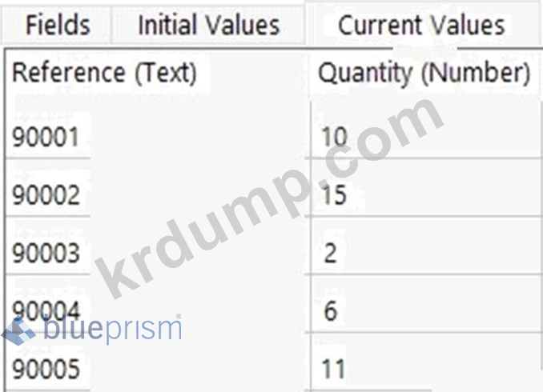Click the reference cell containing 90002

[x=46, y=195]
